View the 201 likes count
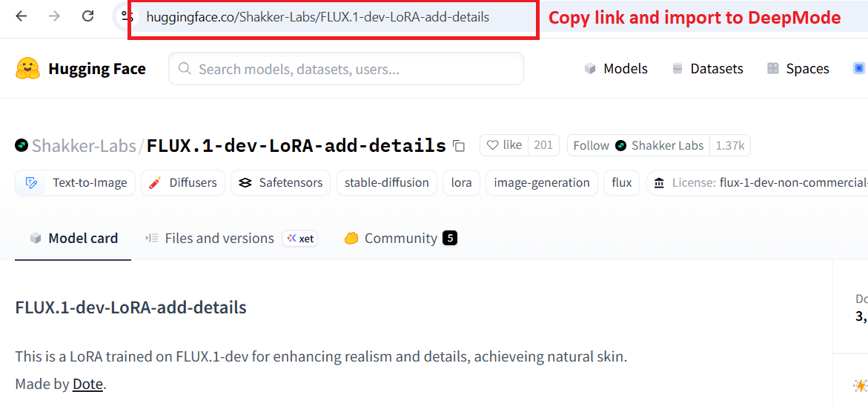The image size is (868, 406). [543, 145]
